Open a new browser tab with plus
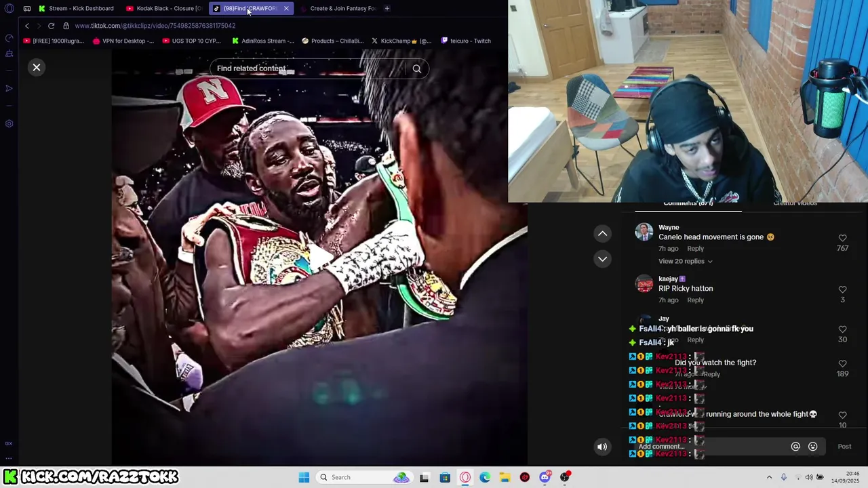Viewport: 868px width, 488px height. click(387, 8)
